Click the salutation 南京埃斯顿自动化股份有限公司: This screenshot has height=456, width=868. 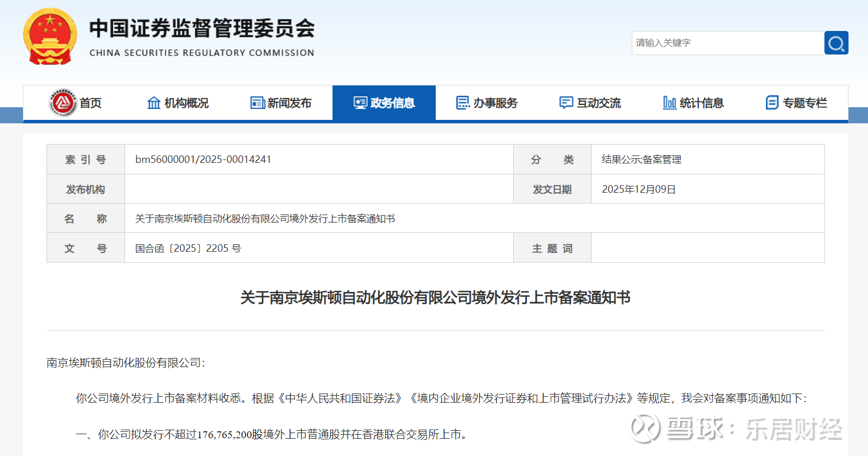click(x=126, y=363)
